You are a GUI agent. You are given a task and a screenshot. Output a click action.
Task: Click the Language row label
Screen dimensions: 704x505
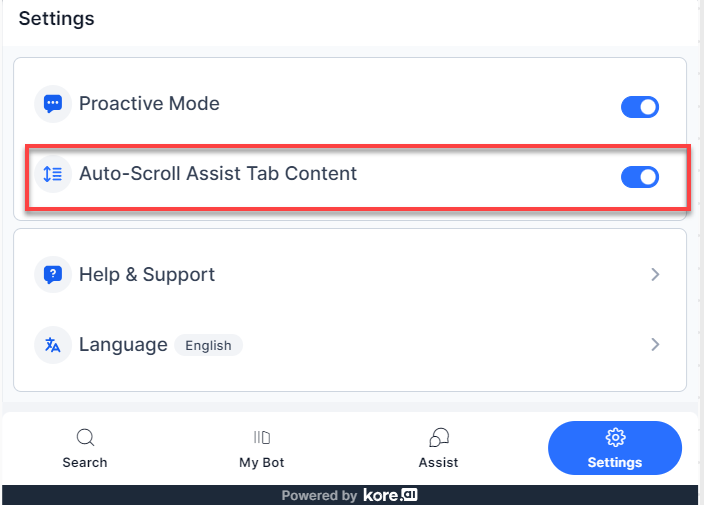(123, 345)
